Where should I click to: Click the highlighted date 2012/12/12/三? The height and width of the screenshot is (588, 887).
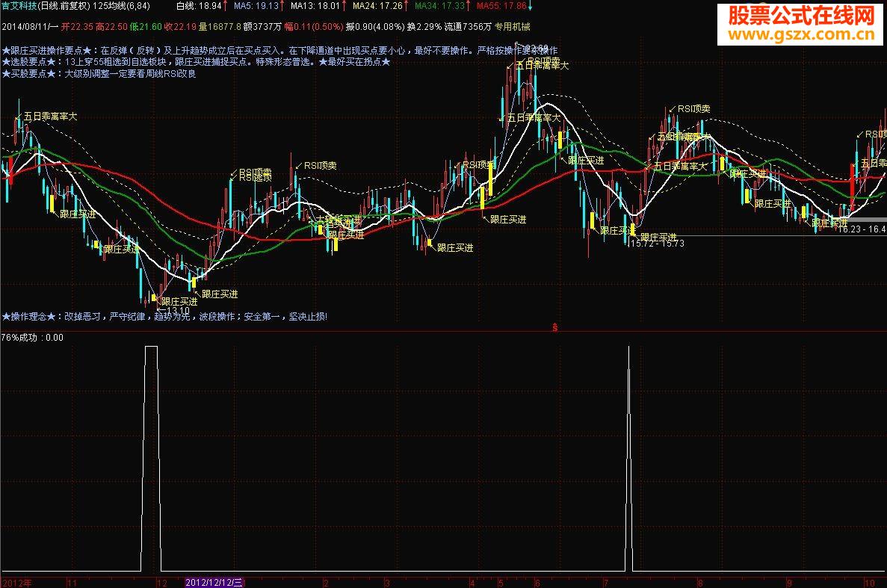(214, 582)
